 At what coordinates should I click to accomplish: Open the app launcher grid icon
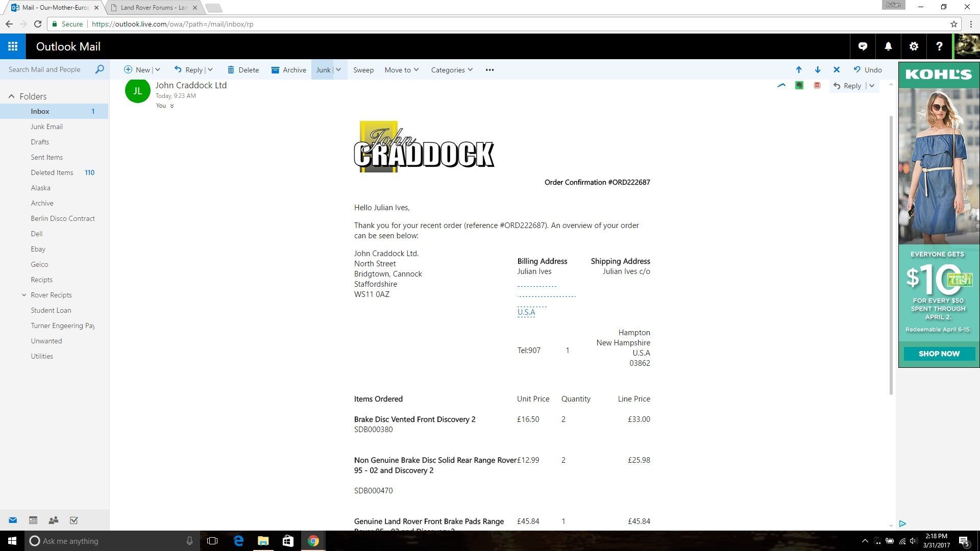point(13,46)
